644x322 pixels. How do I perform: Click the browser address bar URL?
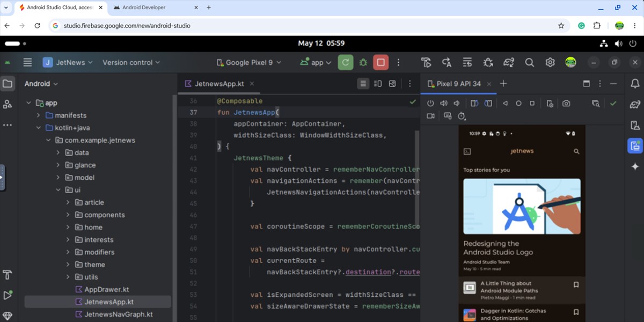pyautogui.click(x=127, y=25)
